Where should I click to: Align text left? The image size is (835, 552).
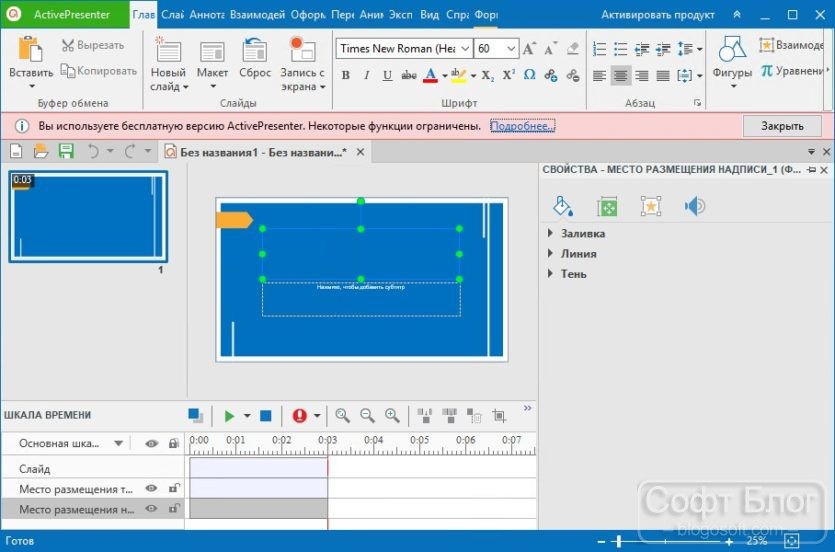599,76
